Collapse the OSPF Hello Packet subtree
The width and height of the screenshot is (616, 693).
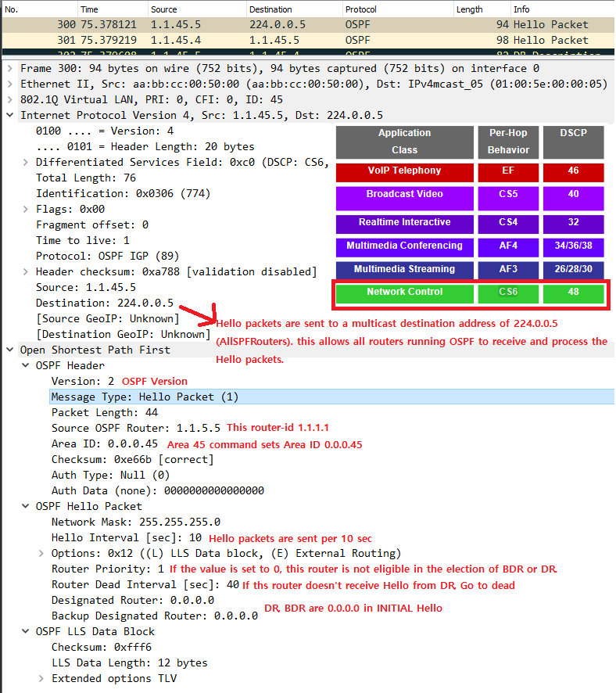click(x=26, y=507)
